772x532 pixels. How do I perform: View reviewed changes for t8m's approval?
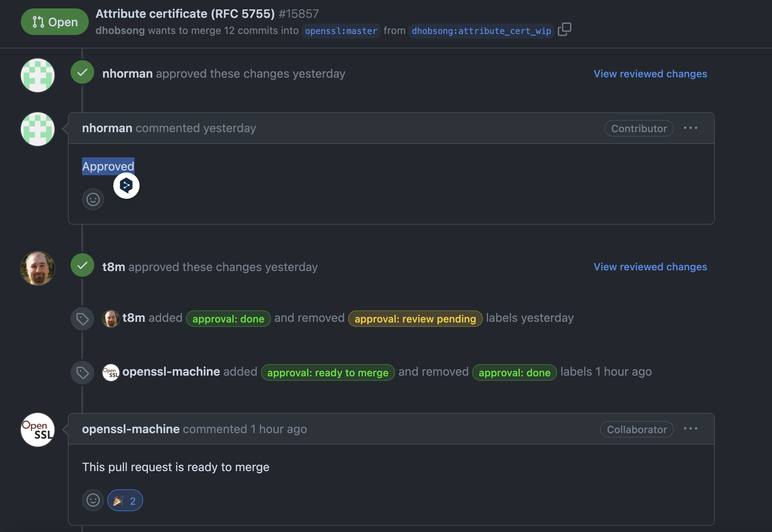[650, 267]
